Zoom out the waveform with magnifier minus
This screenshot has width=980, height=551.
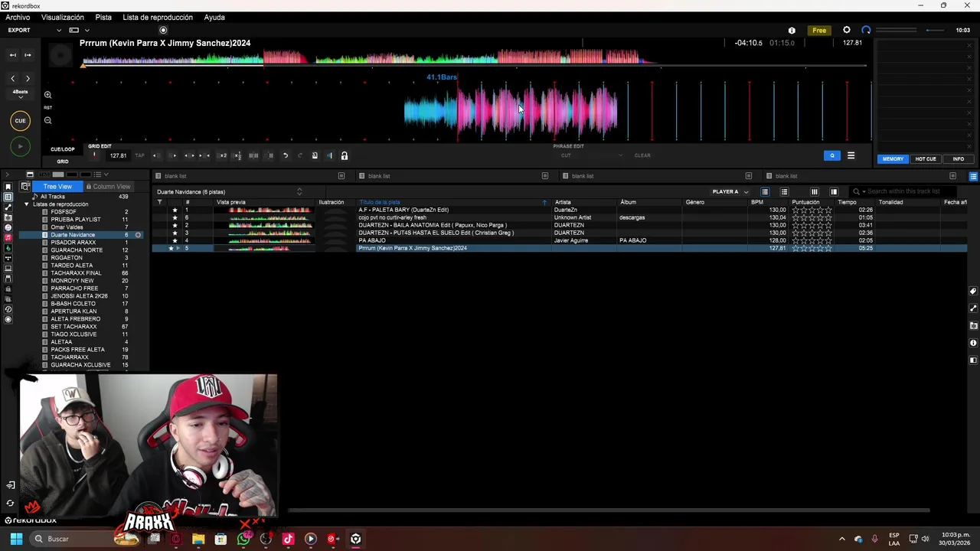[x=47, y=120]
